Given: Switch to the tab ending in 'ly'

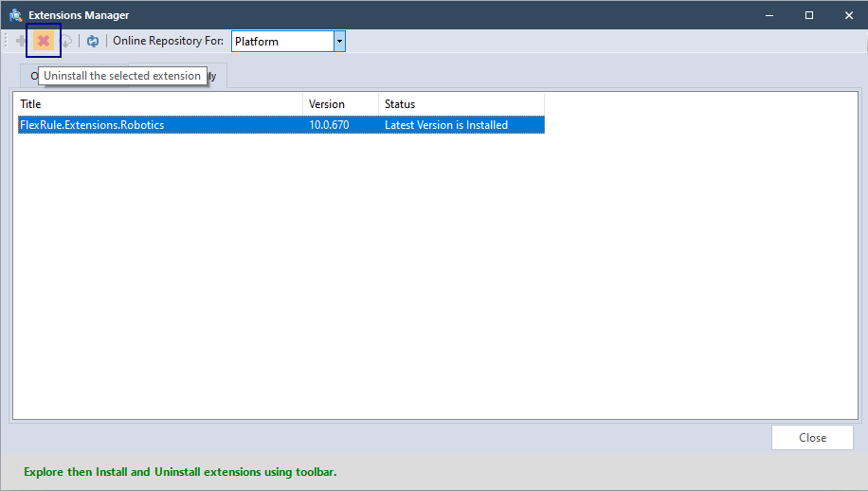Looking at the screenshot, I should pyautogui.click(x=217, y=76).
